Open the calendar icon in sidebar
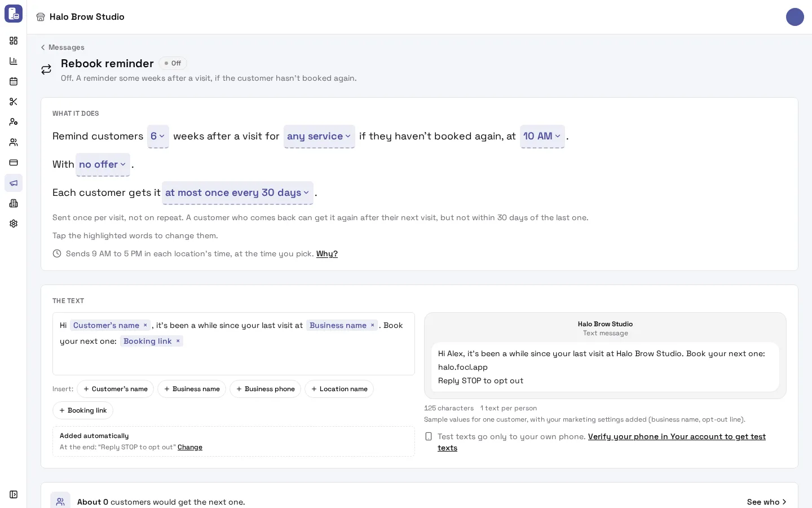 pyautogui.click(x=14, y=81)
